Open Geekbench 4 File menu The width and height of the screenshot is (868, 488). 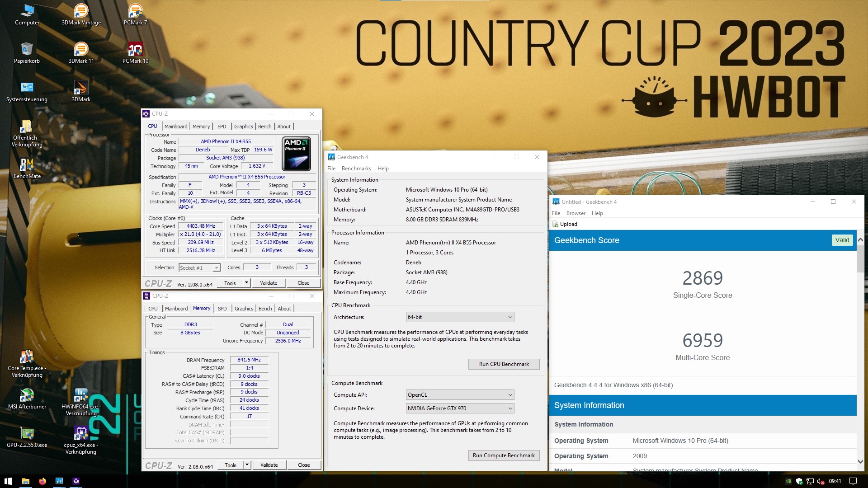pyautogui.click(x=331, y=169)
